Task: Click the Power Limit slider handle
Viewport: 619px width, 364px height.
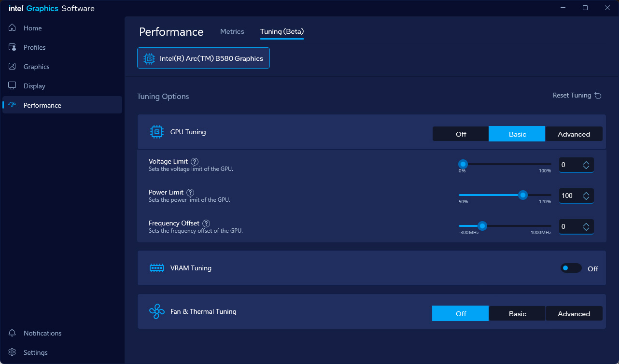Action: click(522, 195)
